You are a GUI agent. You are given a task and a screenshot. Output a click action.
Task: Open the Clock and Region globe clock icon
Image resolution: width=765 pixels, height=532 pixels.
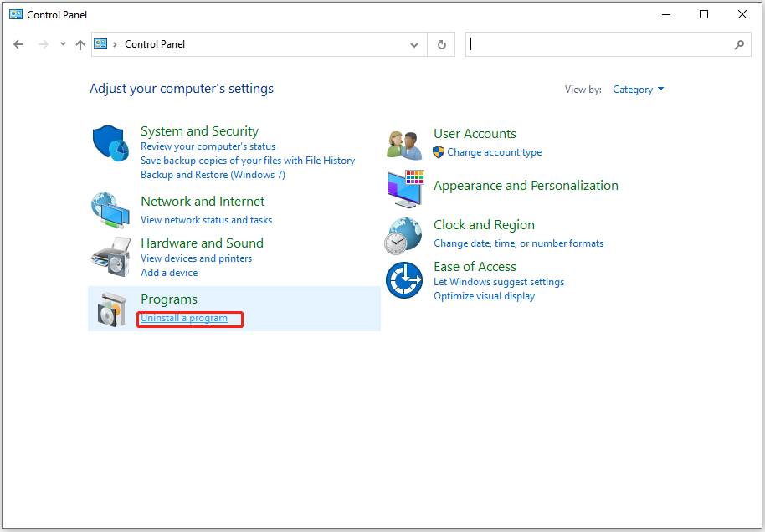(x=403, y=236)
